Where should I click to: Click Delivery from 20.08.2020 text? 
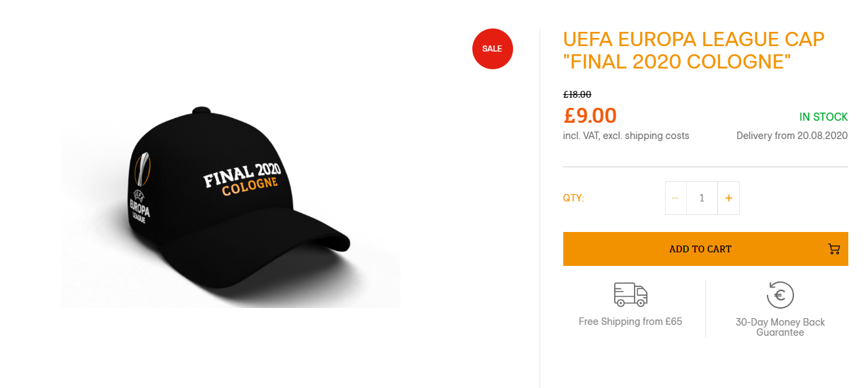point(792,136)
